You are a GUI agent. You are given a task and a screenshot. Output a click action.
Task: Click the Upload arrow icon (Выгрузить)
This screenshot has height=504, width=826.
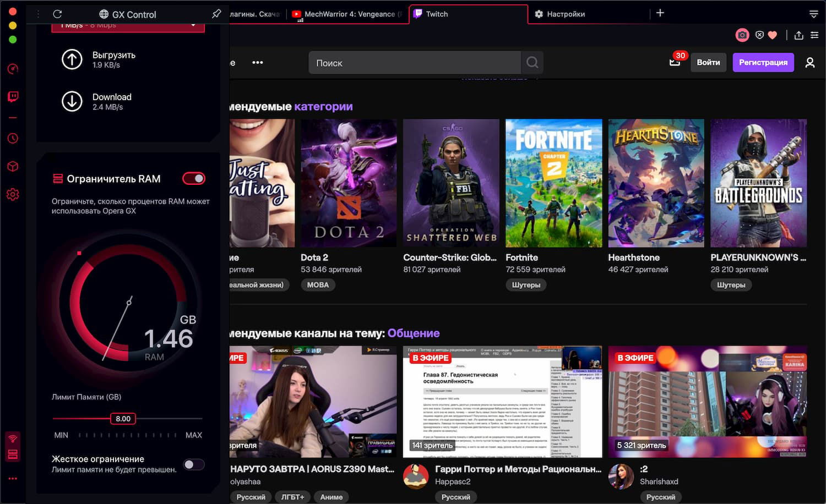[x=72, y=59]
